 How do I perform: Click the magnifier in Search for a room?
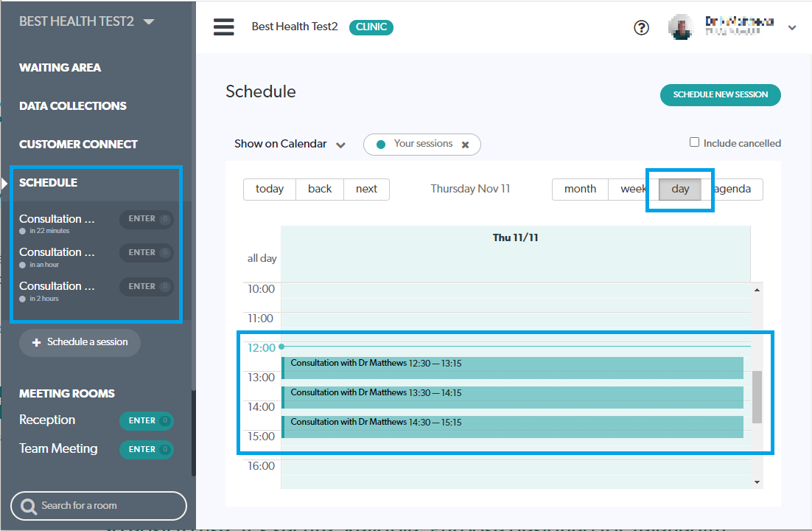pos(29,506)
